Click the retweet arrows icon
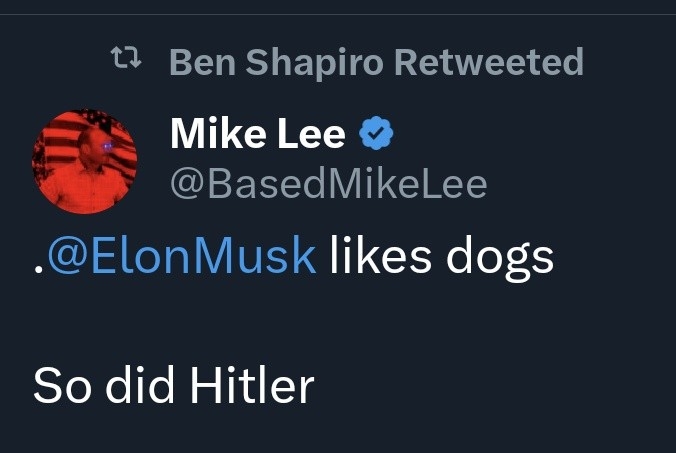Viewport: 676px width, 453px height. coord(125,62)
